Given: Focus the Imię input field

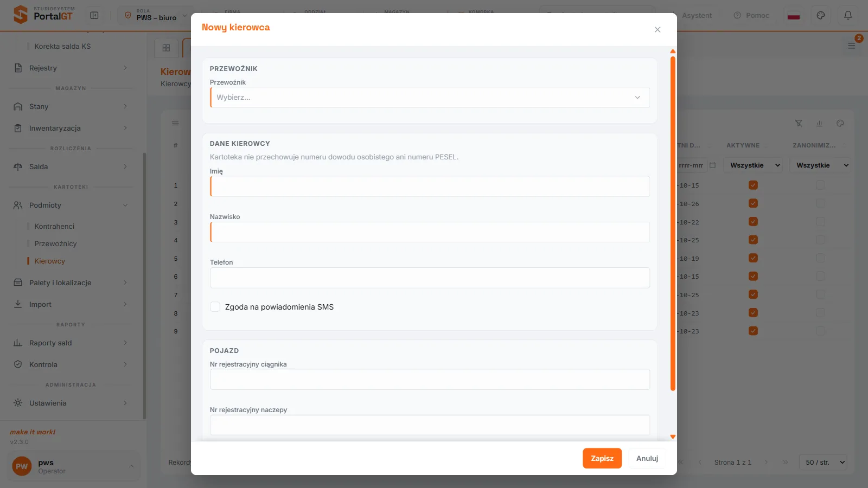Looking at the screenshot, I should [430, 187].
